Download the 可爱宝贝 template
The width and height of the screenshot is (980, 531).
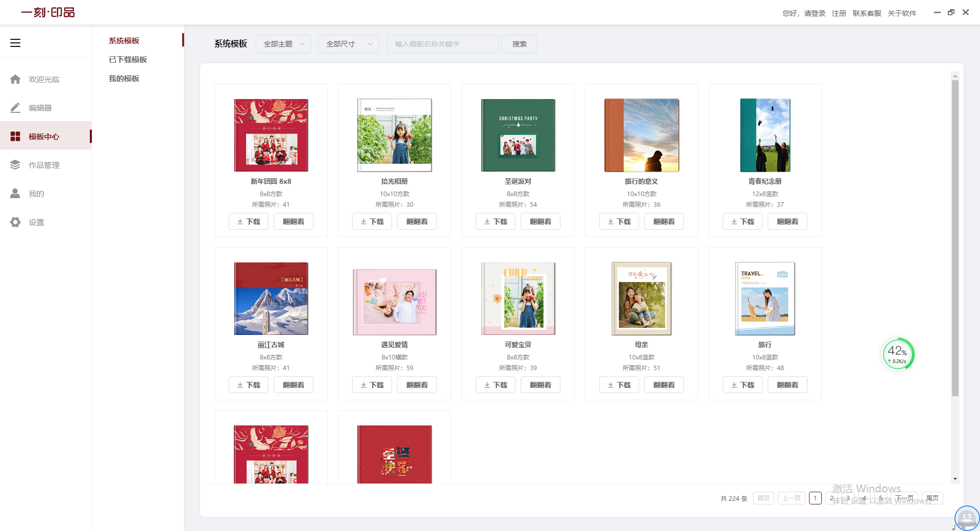[x=496, y=385]
